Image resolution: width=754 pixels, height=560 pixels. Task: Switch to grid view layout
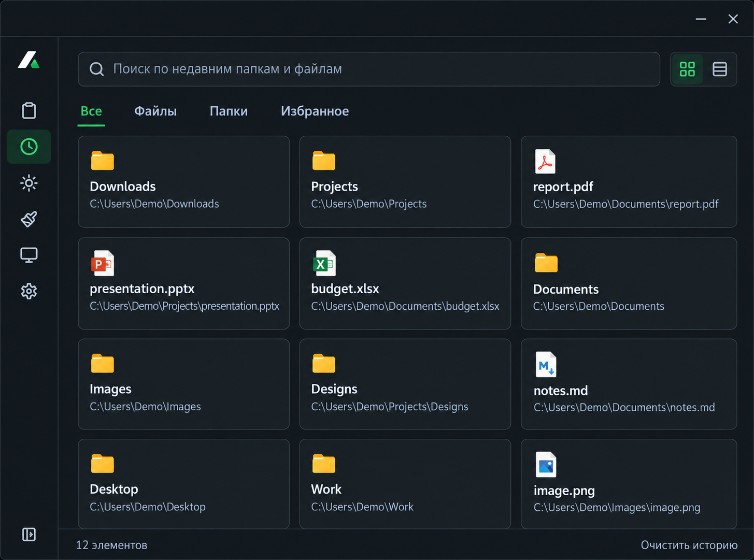point(687,69)
